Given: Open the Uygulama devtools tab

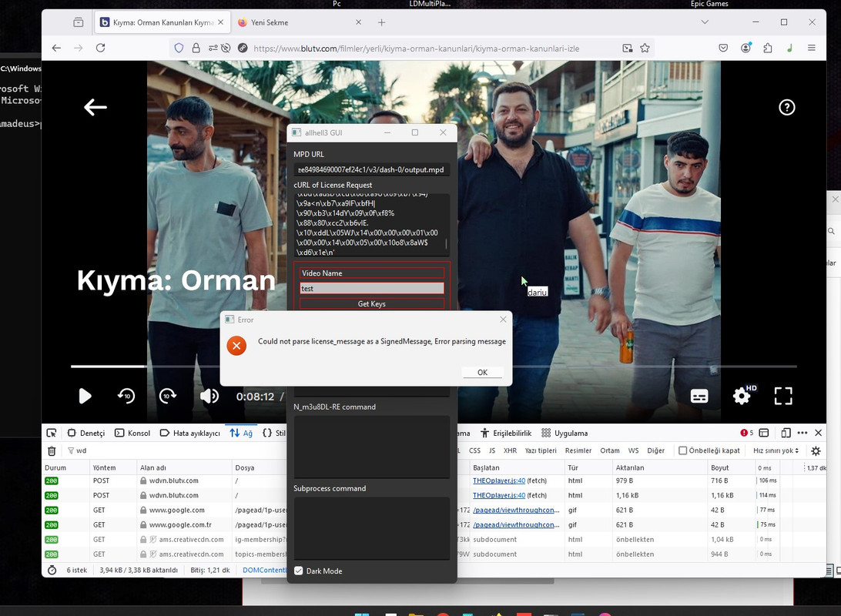Looking at the screenshot, I should tap(565, 434).
